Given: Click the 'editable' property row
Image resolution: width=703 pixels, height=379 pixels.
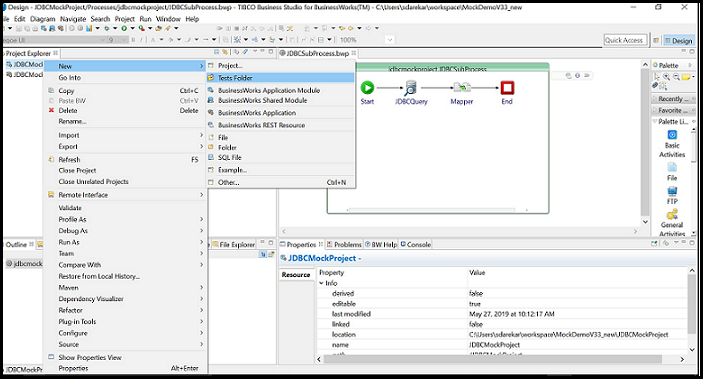Looking at the screenshot, I should (502, 304).
